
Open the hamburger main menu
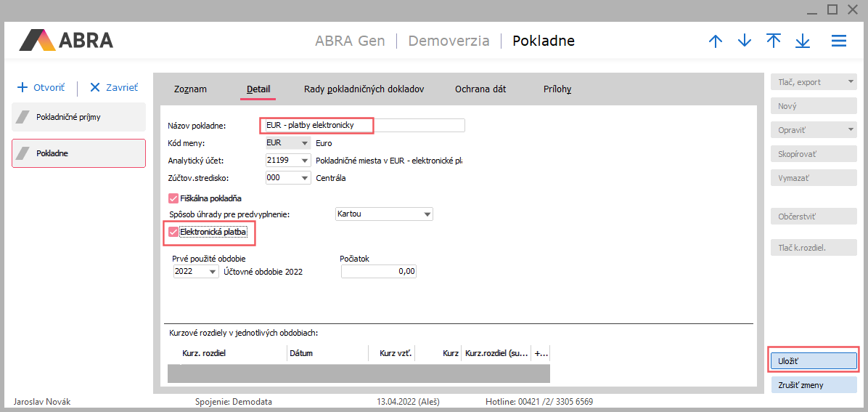839,41
